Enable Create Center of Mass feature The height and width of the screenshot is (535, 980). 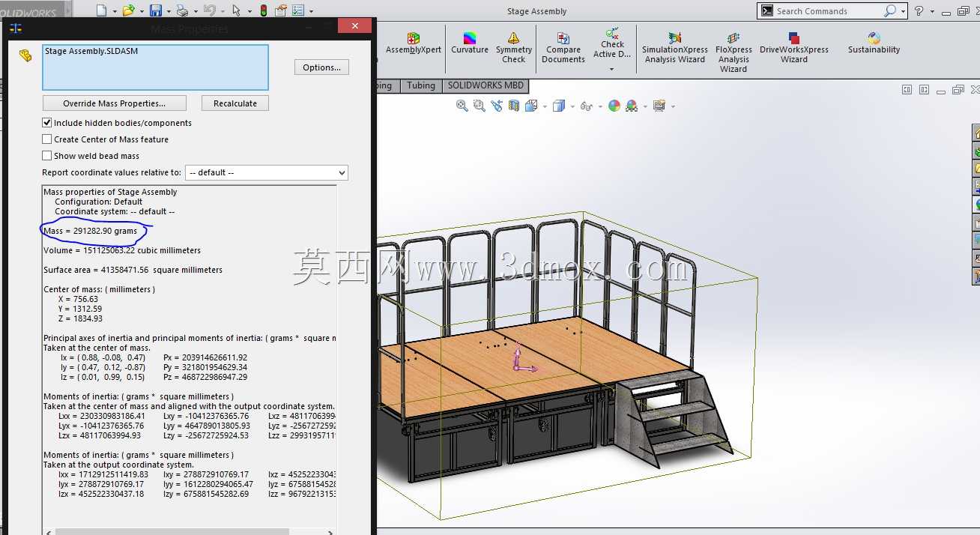47,139
